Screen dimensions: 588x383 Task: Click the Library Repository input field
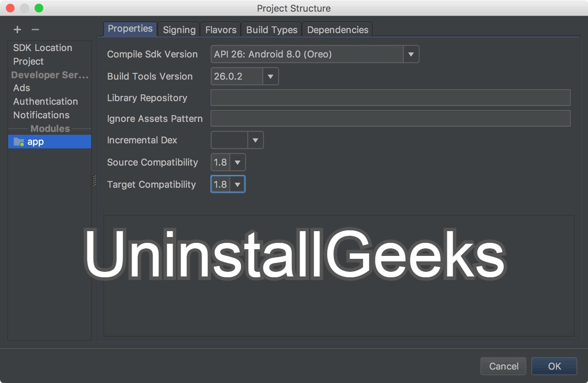[391, 97]
